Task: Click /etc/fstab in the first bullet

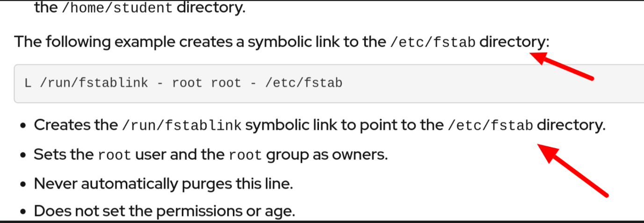Action: pos(491,126)
